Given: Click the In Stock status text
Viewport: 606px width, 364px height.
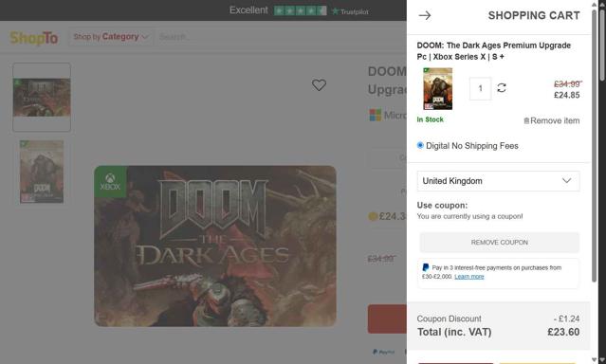Looking at the screenshot, I should [x=430, y=119].
